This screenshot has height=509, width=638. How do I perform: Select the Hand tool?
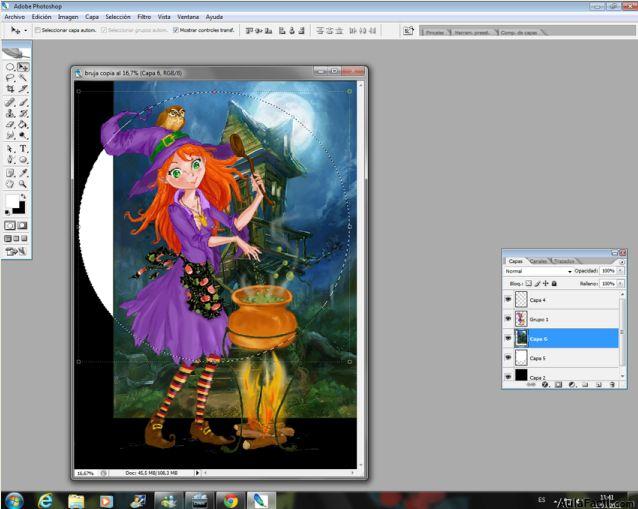tap(10, 184)
